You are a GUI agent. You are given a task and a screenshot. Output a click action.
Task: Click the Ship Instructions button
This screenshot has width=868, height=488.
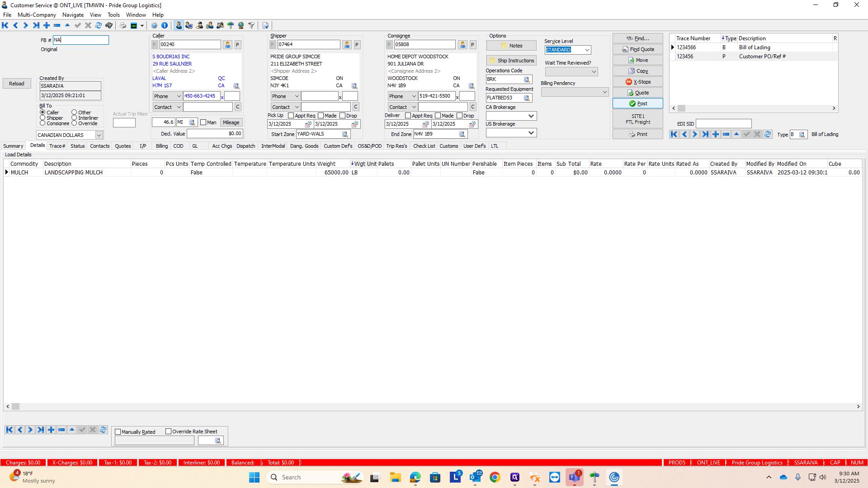[511, 61]
